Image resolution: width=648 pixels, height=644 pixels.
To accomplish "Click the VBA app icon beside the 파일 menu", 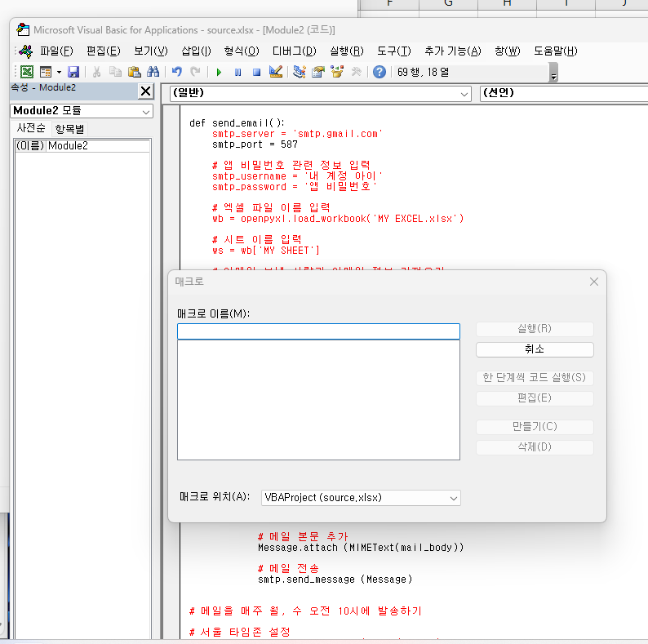I will (25, 51).
